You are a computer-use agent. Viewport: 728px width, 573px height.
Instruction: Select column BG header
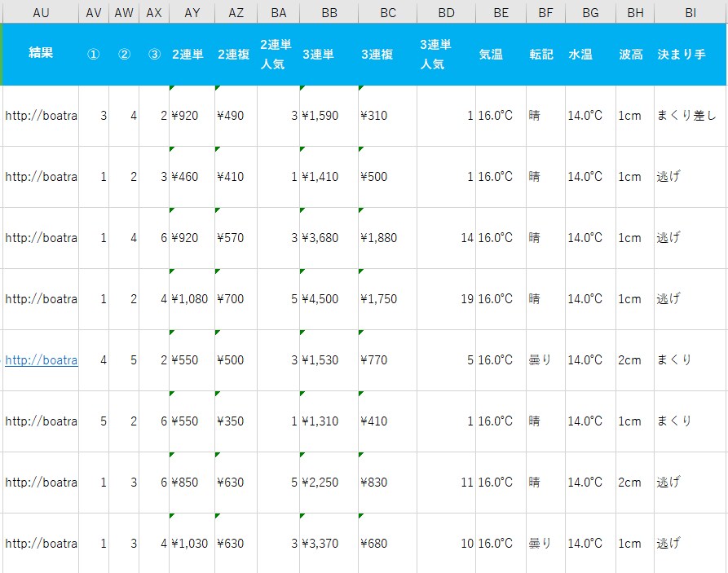click(x=590, y=12)
